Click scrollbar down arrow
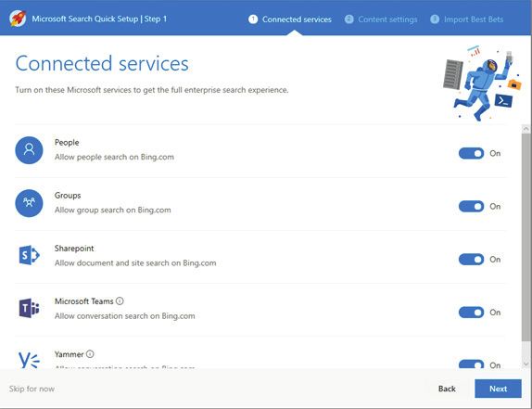Viewport: 532px width, 409px height. pos(526,364)
